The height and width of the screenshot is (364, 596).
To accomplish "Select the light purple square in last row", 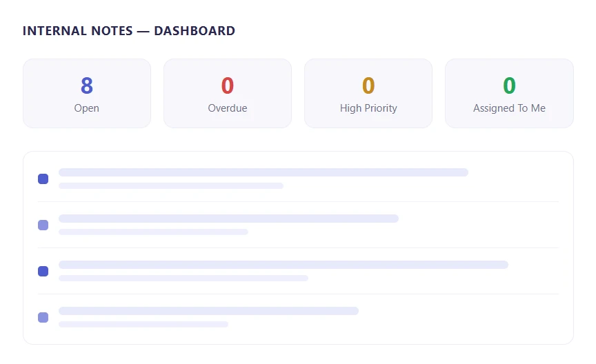I will (43, 317).
